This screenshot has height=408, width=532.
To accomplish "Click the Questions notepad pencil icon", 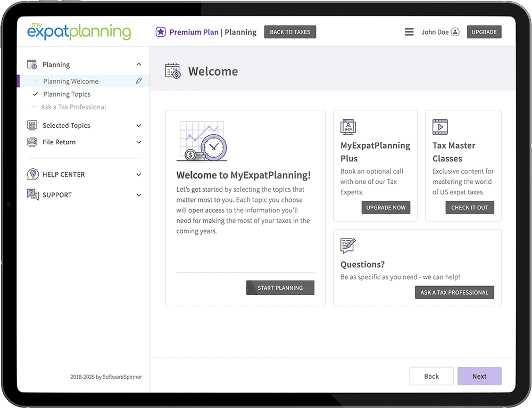I will (x=348, y=246).
